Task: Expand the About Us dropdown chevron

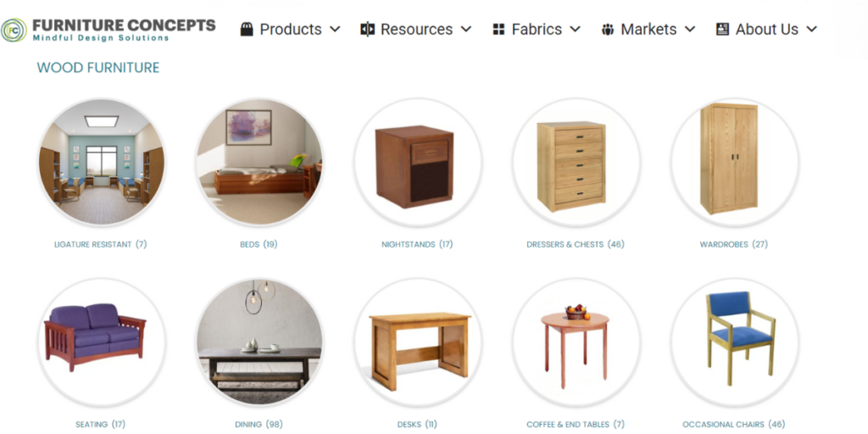Action: click(x=811, y=30)
